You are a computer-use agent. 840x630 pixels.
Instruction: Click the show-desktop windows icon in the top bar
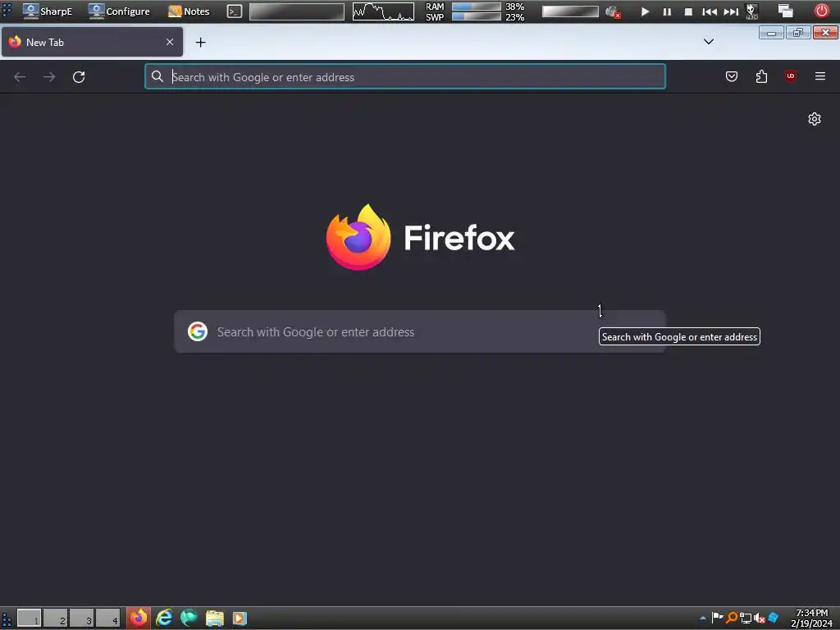[x=785, y=11]
